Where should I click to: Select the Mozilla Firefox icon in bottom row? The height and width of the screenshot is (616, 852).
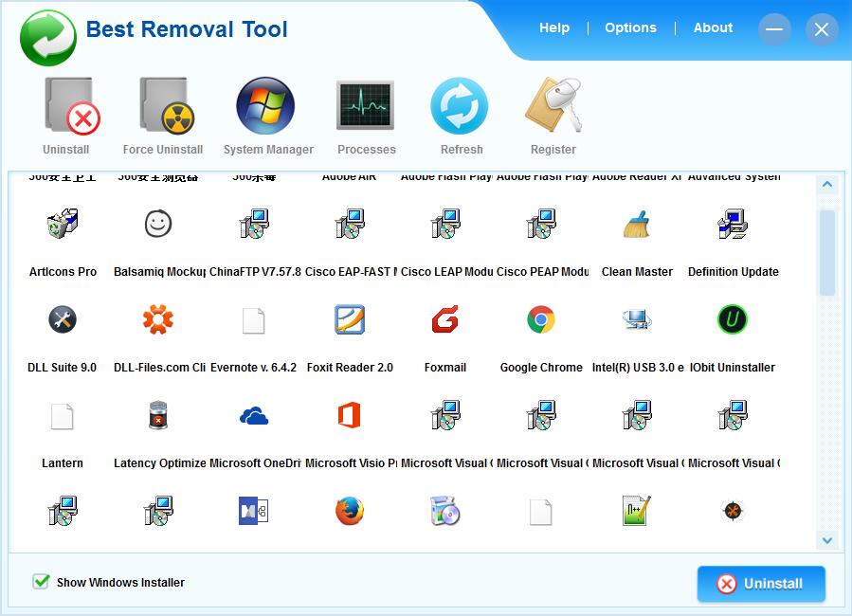[350, 511]
